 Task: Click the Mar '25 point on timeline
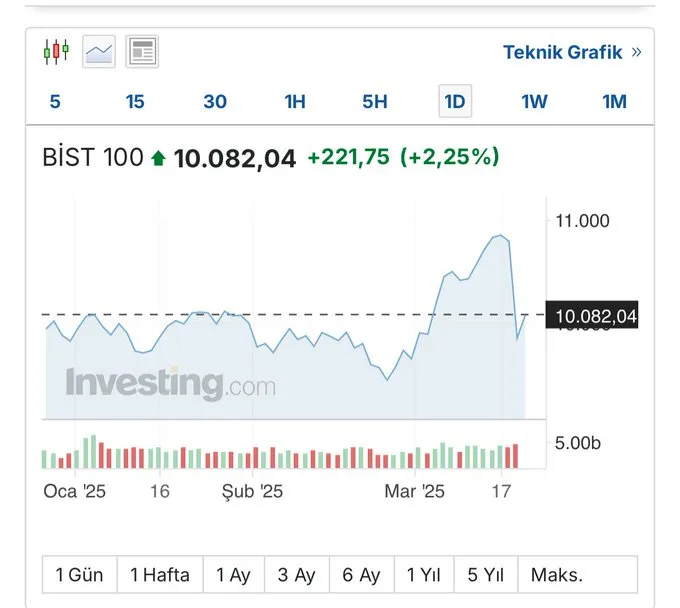(x=415, y=491)
